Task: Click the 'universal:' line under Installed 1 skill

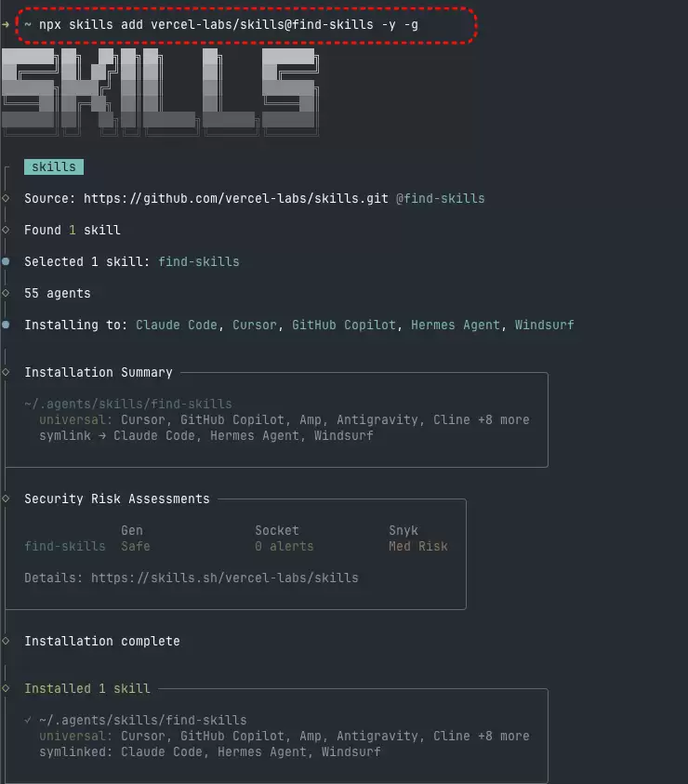Action: 284,736
